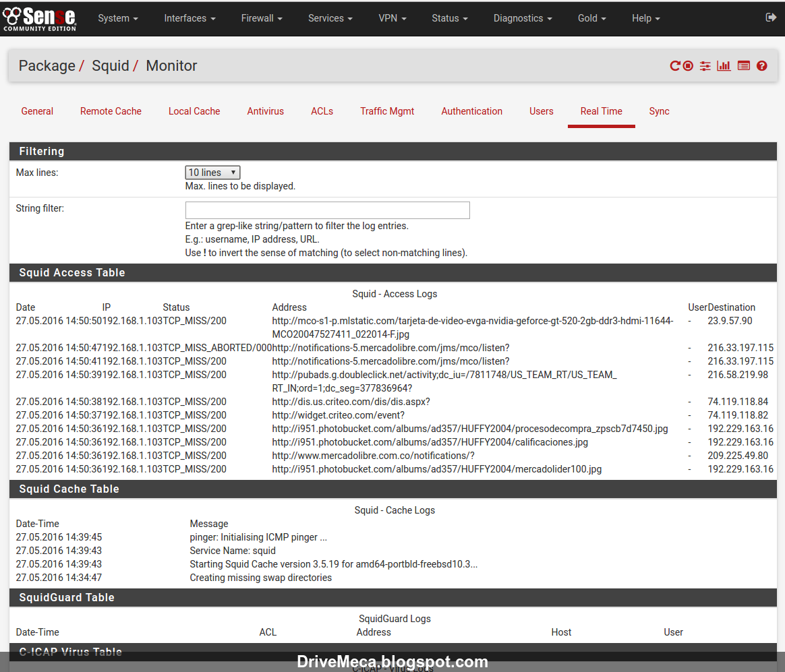The width and height of the screenshot is (785, 672).
Task: Click the stop service icon
Action: coord(689,65)
